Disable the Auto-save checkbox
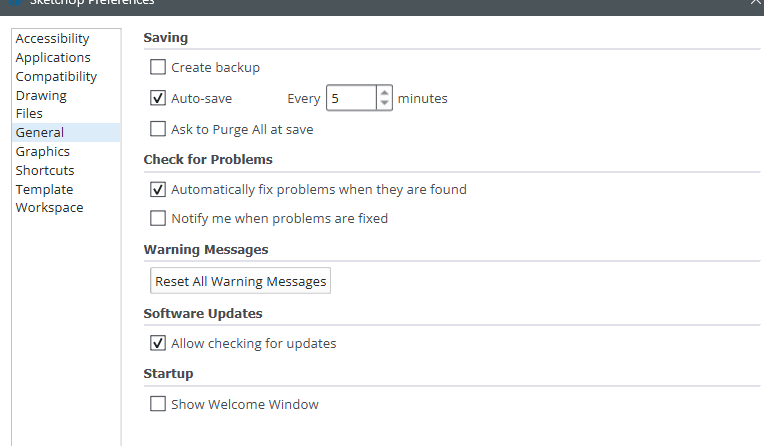The image size is (764, 446). [158, 98]
